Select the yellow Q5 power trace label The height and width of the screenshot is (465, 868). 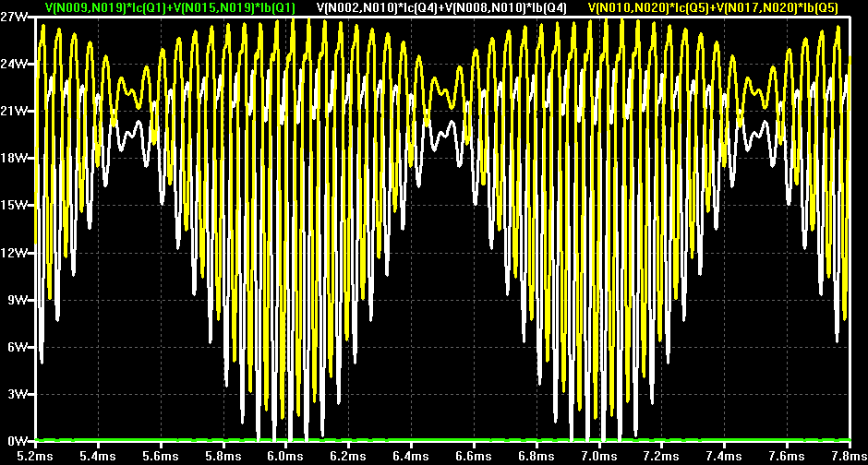(713, 7)
